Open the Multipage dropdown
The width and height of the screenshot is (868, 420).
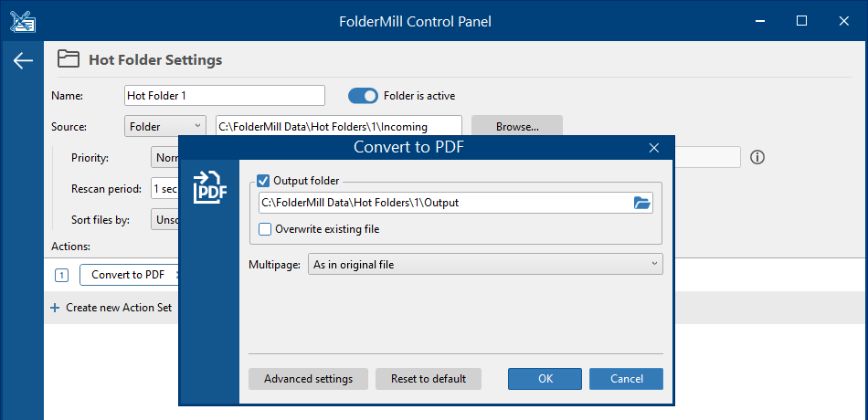coord(485,265)
